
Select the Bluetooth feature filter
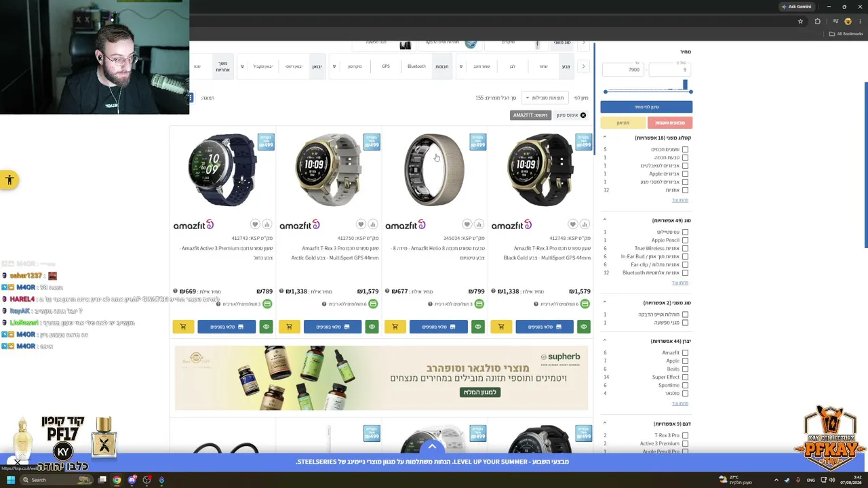click(416, 66)
